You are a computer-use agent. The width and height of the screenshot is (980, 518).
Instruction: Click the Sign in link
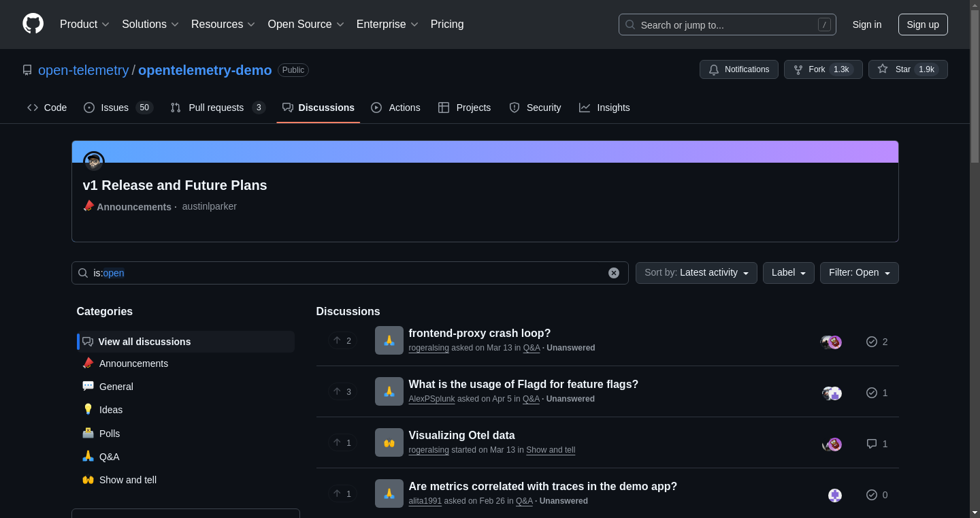pyautogui.click(x=867, y=25)
